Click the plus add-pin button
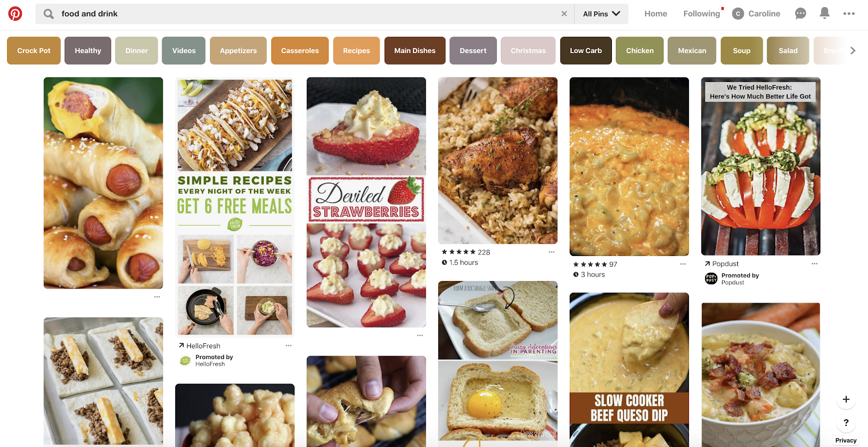Screen dimensions: 868x447 (846, 399)
